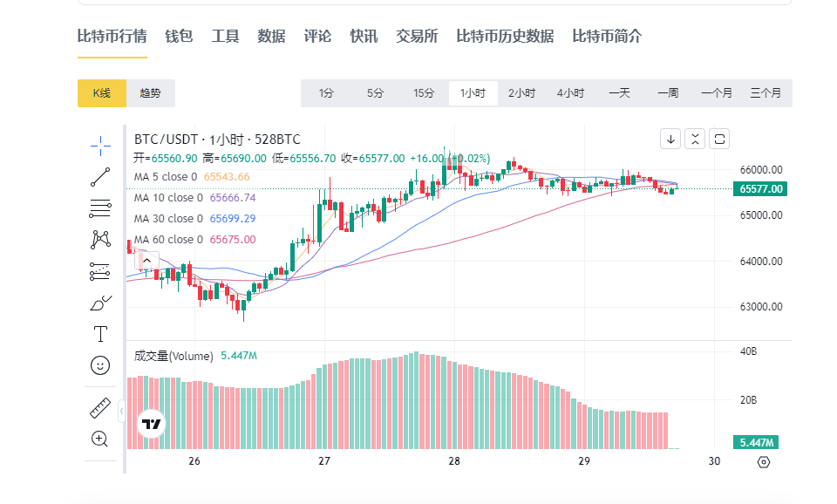Collapse the indicator legend chevron
Viewport: 837px width, 504px height.
click(146, 260)
